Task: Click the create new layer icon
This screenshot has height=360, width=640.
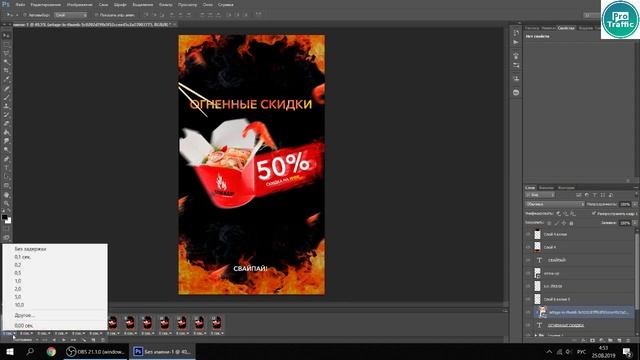Action: 619,340
